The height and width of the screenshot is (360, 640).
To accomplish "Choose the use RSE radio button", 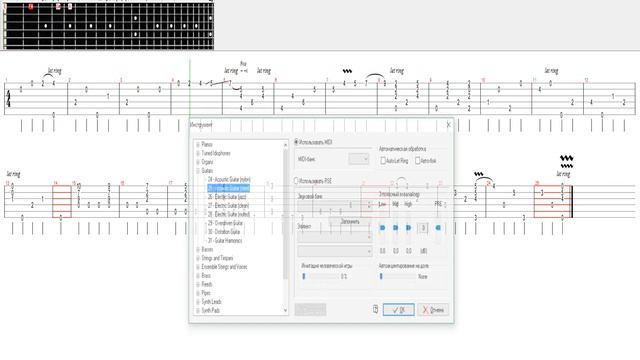I will [297, 181].
